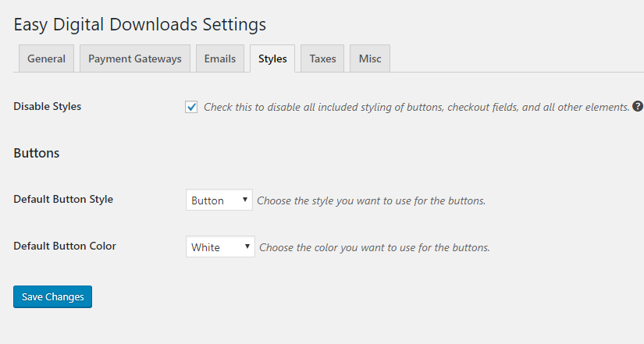Go to the Emails tab
The image size is (644, 344).
[x=219, y=59]
